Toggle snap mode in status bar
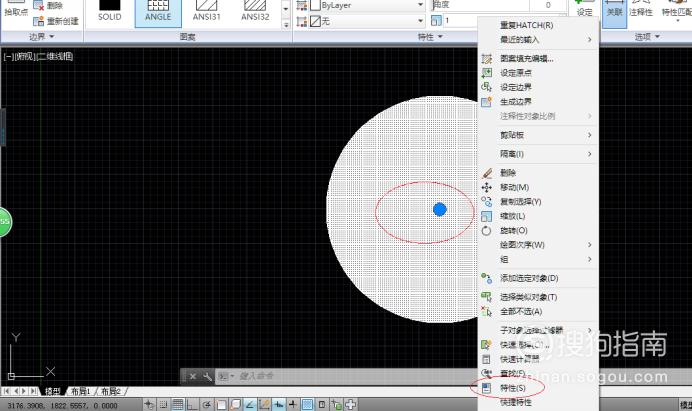This screenshot has width=692, height=411. coord(164,404)
